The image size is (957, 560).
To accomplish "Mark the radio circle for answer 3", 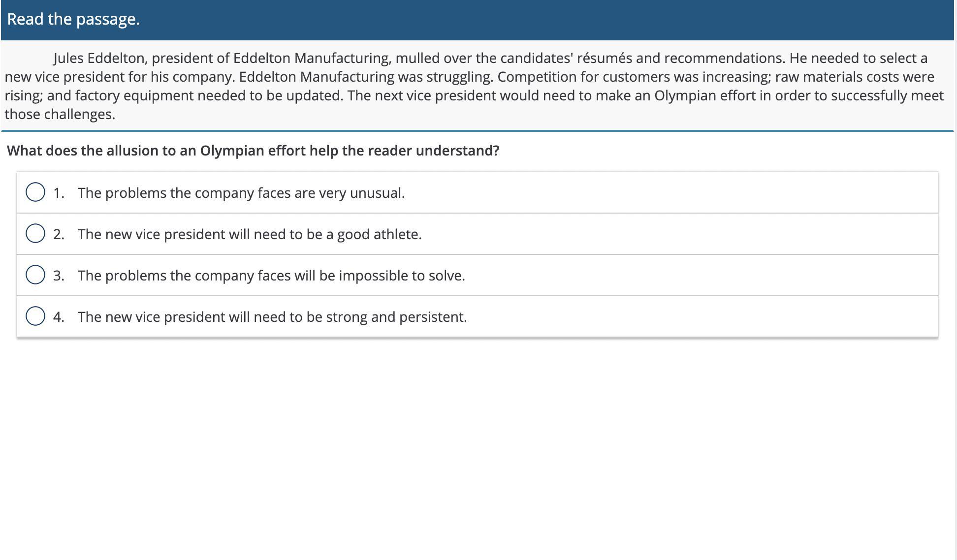I will point(35,275).
